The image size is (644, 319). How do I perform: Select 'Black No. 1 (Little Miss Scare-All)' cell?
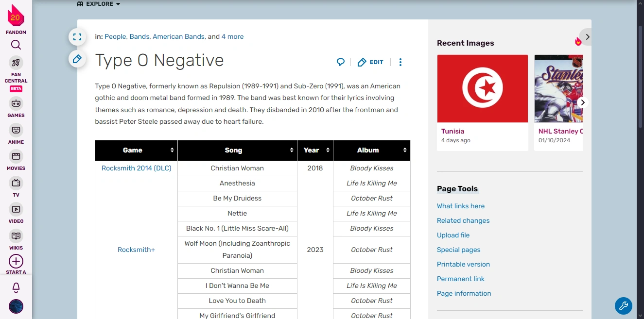click(x=238, y=228)
